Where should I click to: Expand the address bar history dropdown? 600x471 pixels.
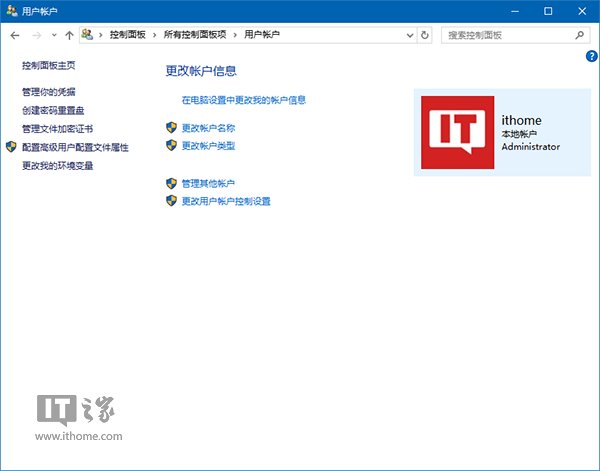pos(409,35)
